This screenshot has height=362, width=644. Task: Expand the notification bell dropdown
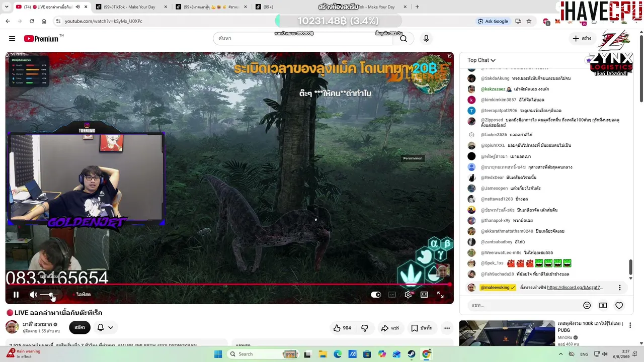click(x=105, y=327)
